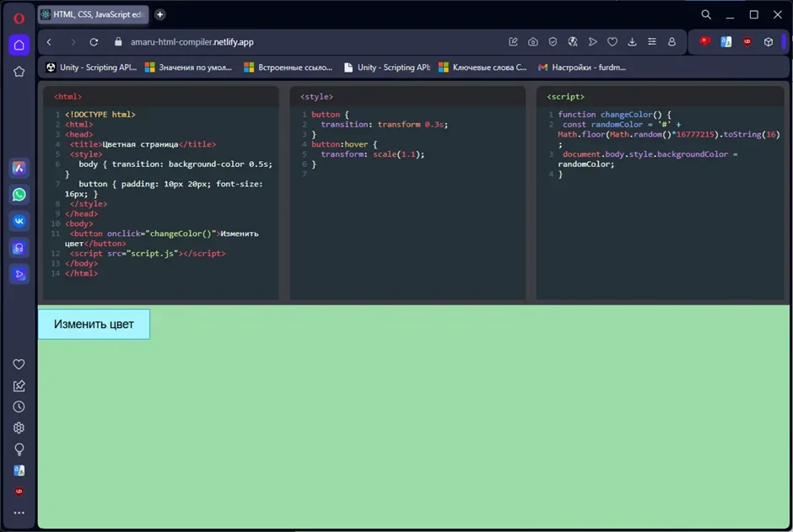This screenshot has height=532, width=793.
Task: Open the Opera main menu logo
Action: coord(19,19)
